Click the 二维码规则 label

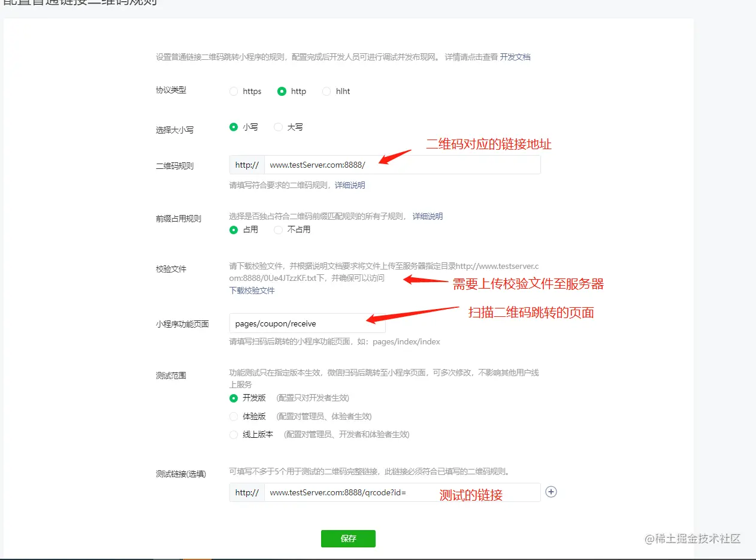175,166
